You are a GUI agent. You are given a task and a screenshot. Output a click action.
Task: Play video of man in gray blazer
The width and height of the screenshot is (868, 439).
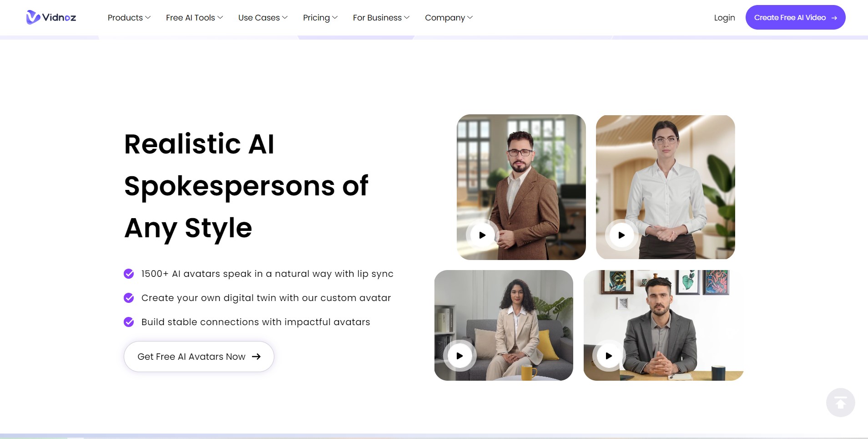(609, 356)
